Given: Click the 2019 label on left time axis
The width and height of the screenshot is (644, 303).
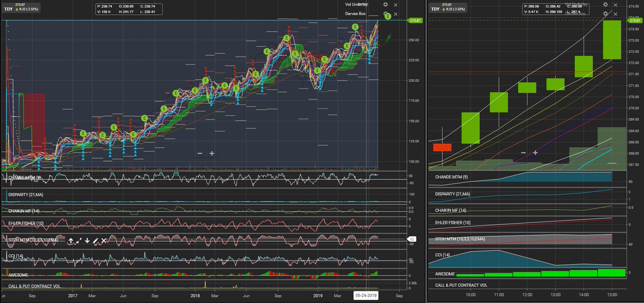Looking at the screenshot, I should 318,295.
